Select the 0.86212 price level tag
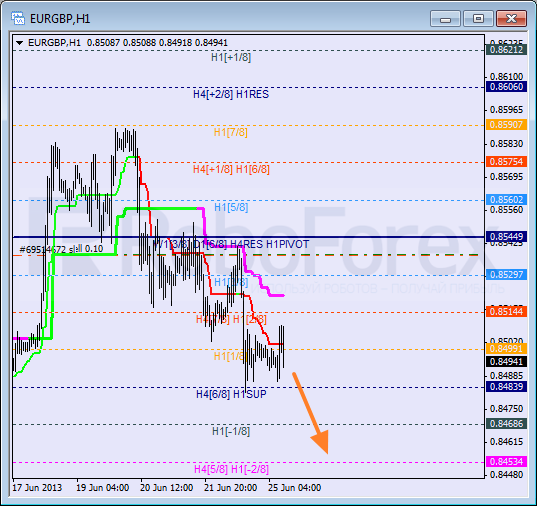Image resolution: width=537 pixels, height=506 pixels. (506, 50)
